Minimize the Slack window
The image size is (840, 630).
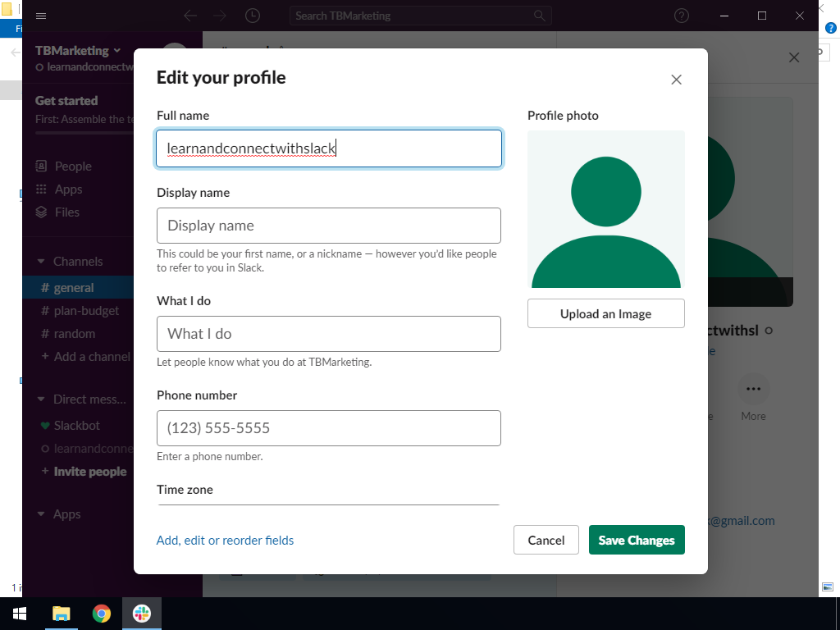pyautogui.click(x=724, y=16)
